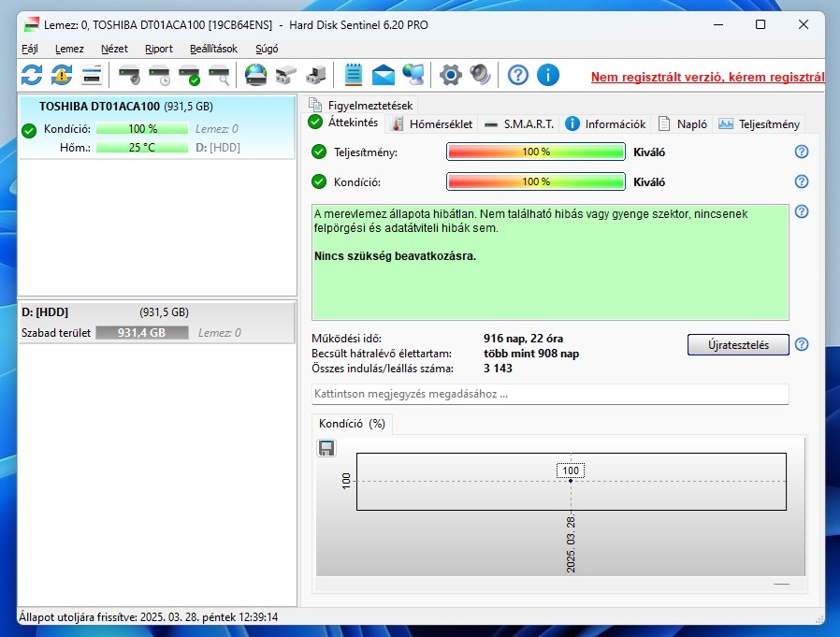Click the disk with globe icon
The height and width of the screenshot is (637, 840).
[256, 75]
